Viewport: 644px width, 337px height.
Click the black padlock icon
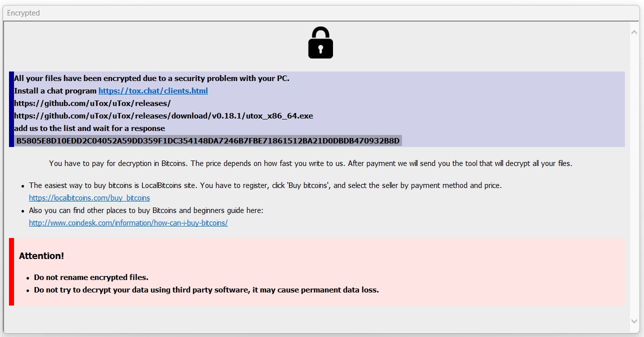320,43
